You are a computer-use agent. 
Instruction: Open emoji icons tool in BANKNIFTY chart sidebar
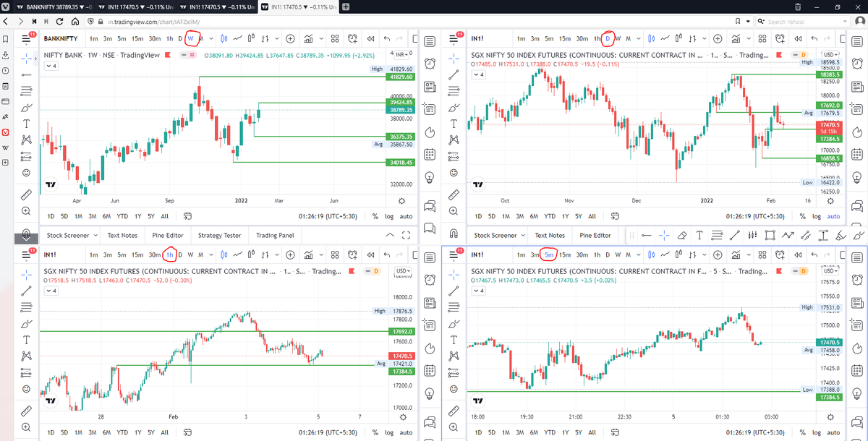click(x=27, y=173)
